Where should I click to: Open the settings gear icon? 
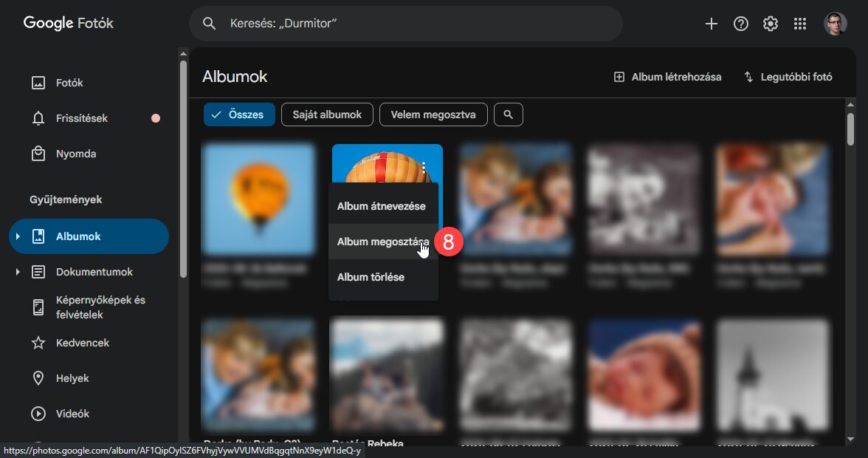click(x=770, y=24)
